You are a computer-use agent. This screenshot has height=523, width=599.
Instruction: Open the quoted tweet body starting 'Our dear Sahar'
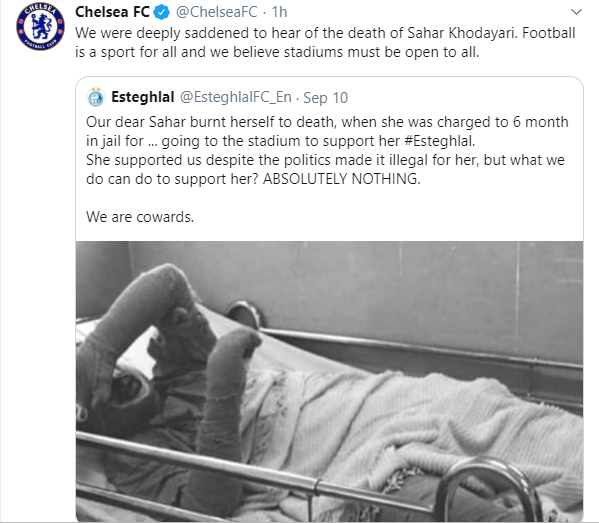pyautogui.click(x=327, y=151)
